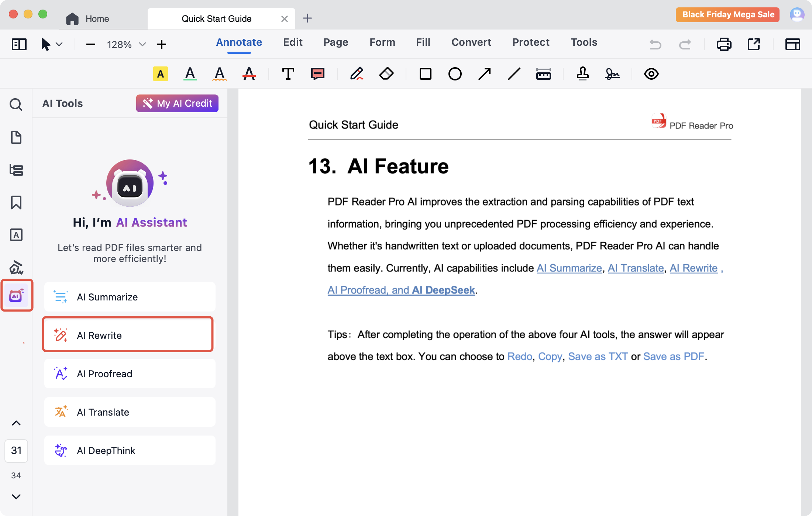This screenshot has height=516, width=812.
Task: Open the Signature tool
Action: coord(612,74)
